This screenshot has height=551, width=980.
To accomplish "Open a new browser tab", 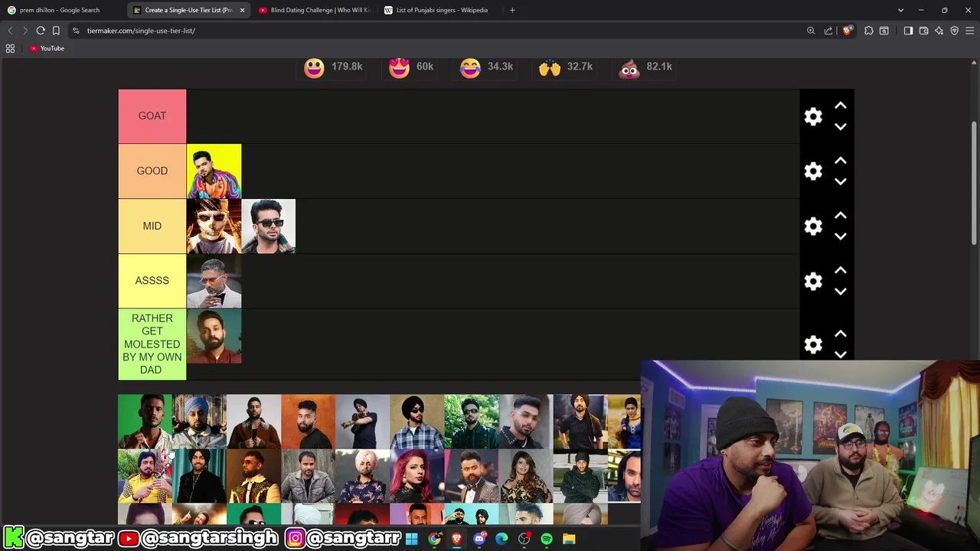I will pos(512,10).
